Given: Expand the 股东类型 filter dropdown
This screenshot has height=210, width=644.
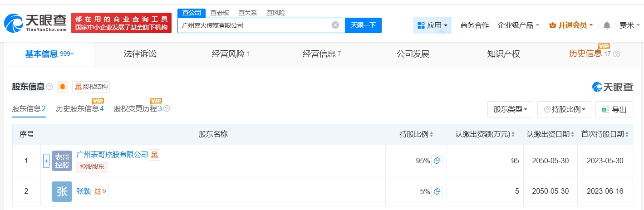Looking at the screenshot, I should (x=510, y=109).
